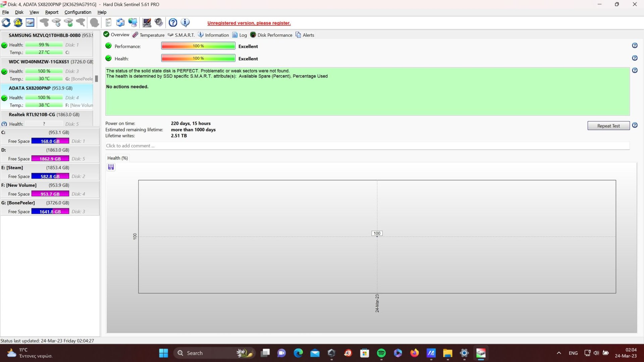
Task: Click the network computers toolbar icon
Action: click(x=133, y=23)
